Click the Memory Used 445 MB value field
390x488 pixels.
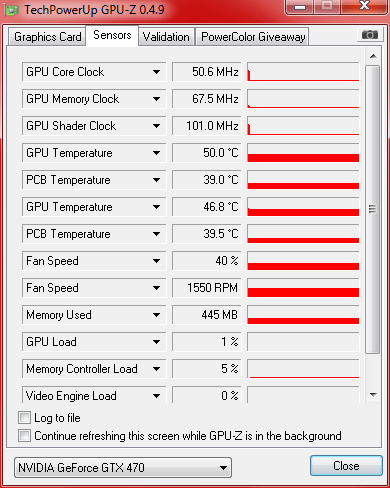tap(207, 315)
